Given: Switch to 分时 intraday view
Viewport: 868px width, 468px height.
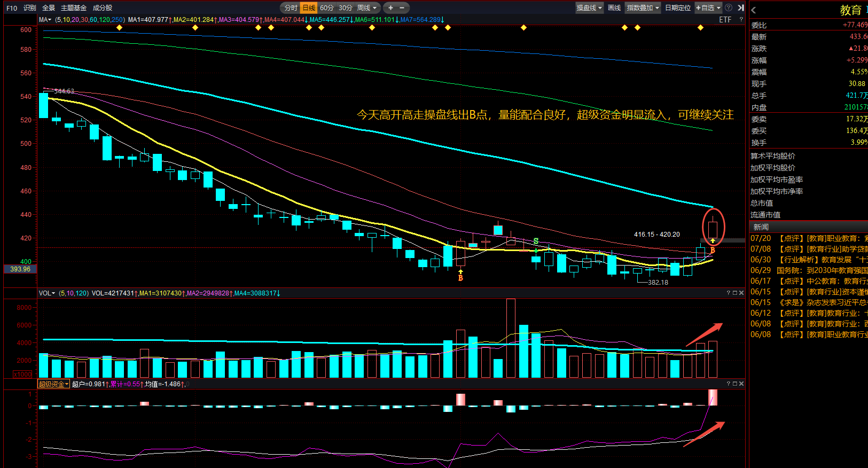Looking at the screenshot, I should pos(291,7).
